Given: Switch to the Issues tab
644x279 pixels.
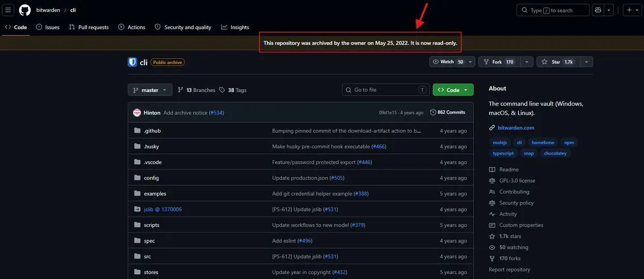Looking at the screenshot, I should point(47,27).
